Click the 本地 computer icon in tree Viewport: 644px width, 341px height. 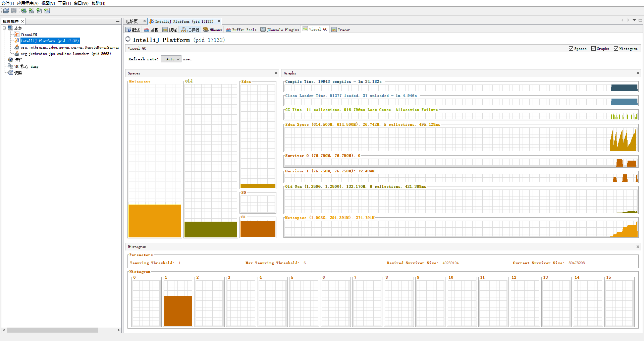coord(10,28)
